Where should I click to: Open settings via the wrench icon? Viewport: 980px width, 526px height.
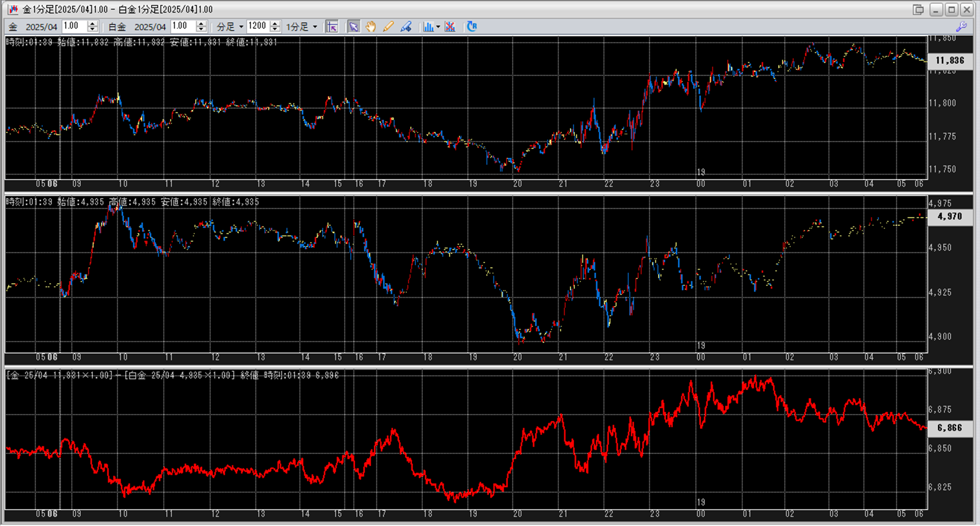(x=962, y=27)
